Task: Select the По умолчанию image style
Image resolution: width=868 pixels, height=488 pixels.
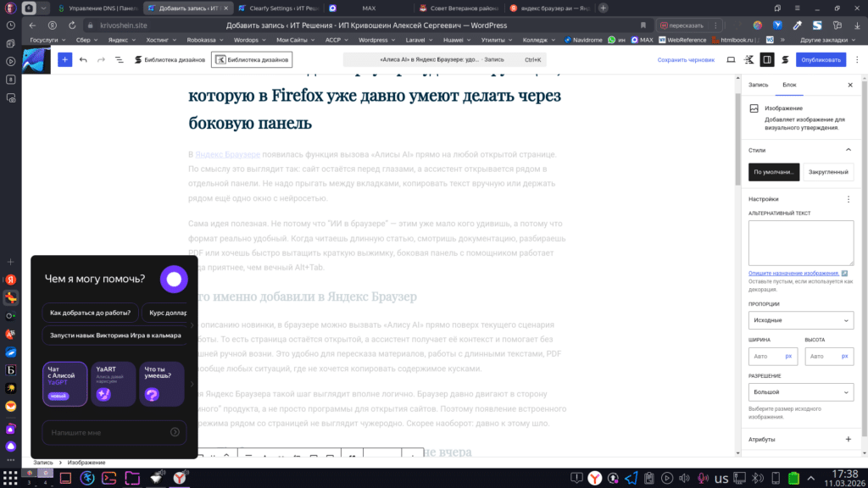Action: 772,171
